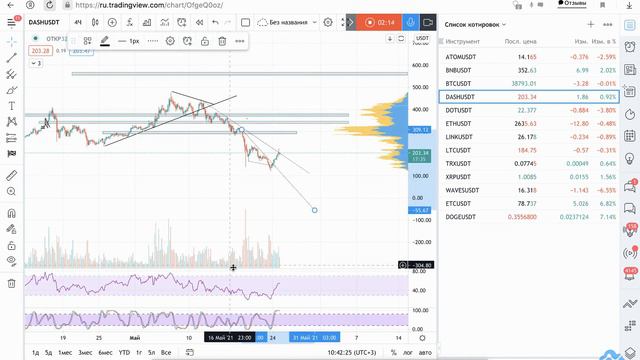Screen dimensions: 640x360
Task: Select the ruler measure tool
Action: pos(11,176)
